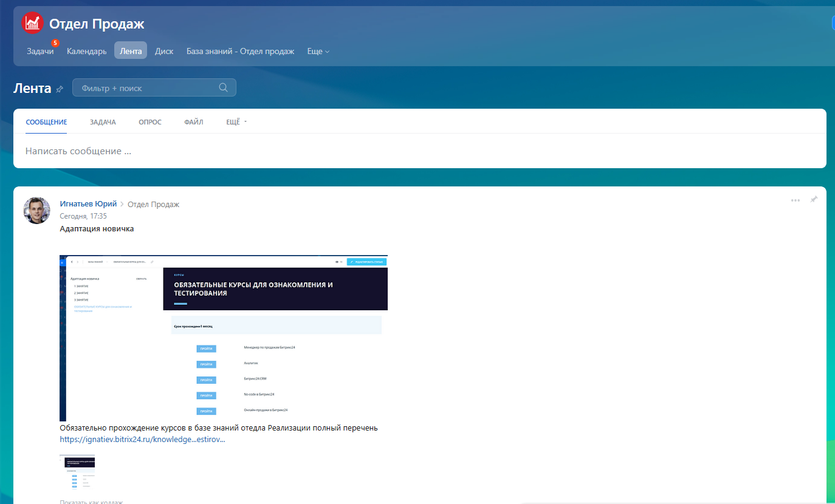This screenshot has width=835, height=504.
Task: Open the Диск tab
Action: 164,51
